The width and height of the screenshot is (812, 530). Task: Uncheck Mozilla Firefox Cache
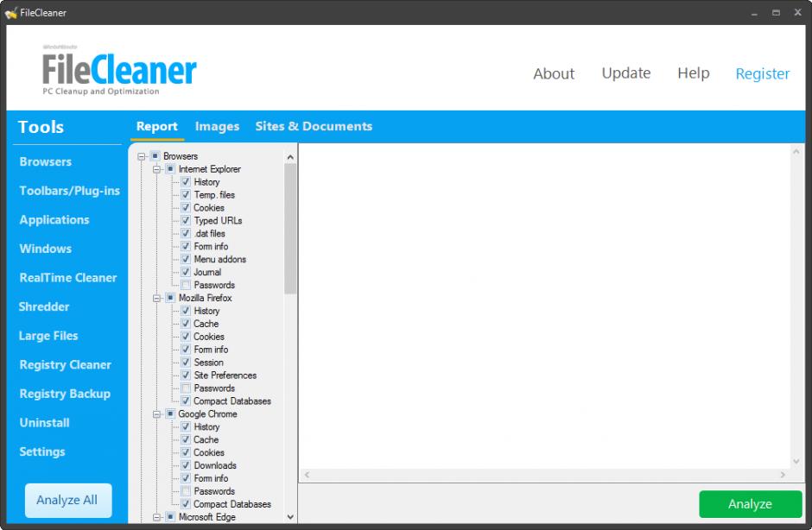click(186, 324)
